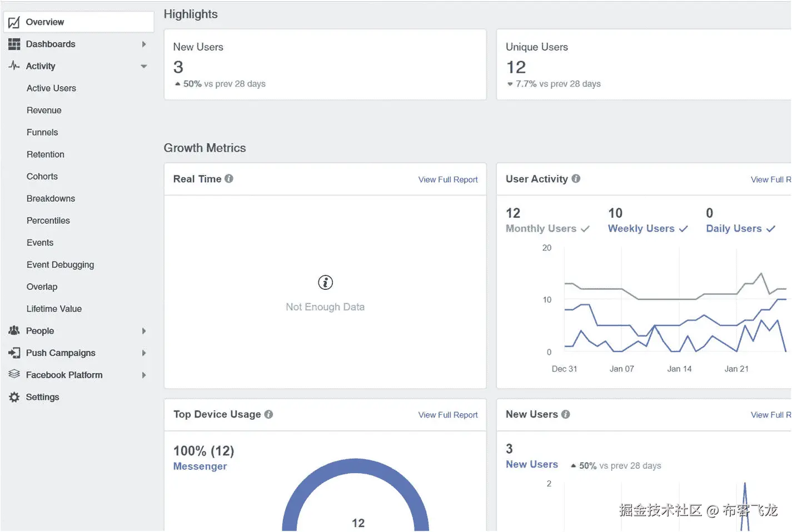792x532 pixels.
Task: Open the Revenue page
Action: (x=44, y=111)
